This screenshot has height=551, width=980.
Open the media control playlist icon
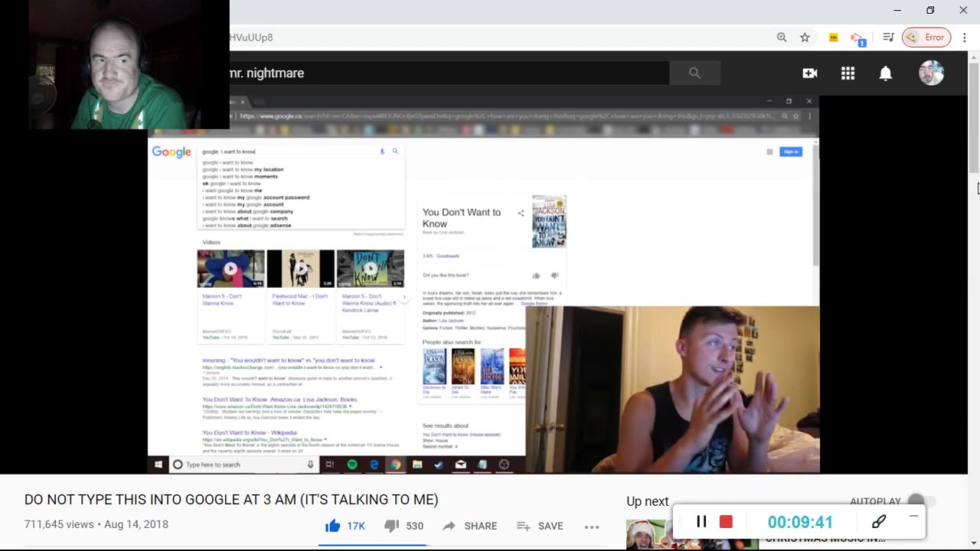point(888,37)
